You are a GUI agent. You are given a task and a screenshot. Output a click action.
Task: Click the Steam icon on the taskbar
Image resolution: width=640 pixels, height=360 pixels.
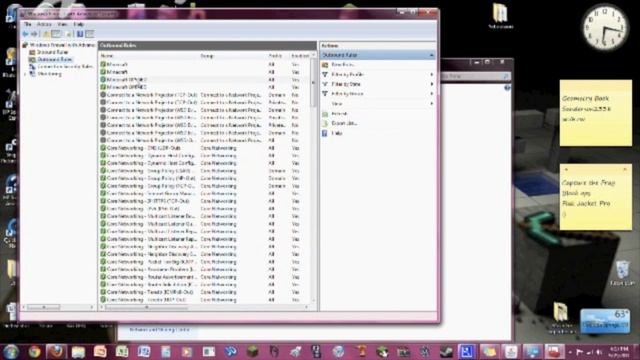point(446,351)
